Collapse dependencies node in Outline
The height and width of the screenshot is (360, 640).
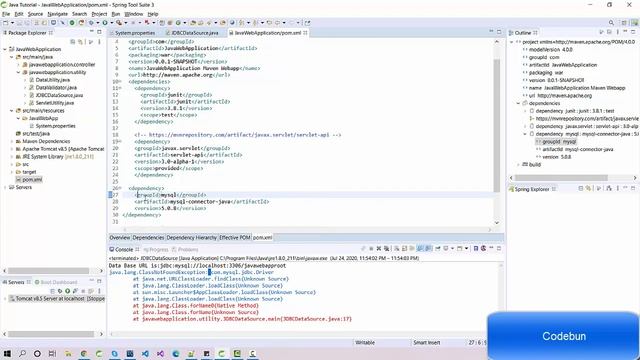[x=518, y=103]
